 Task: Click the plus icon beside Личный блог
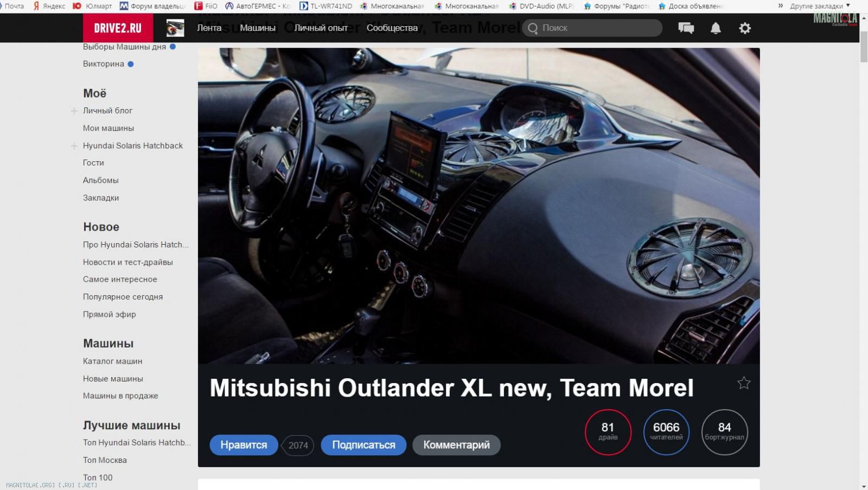[74, 111]
